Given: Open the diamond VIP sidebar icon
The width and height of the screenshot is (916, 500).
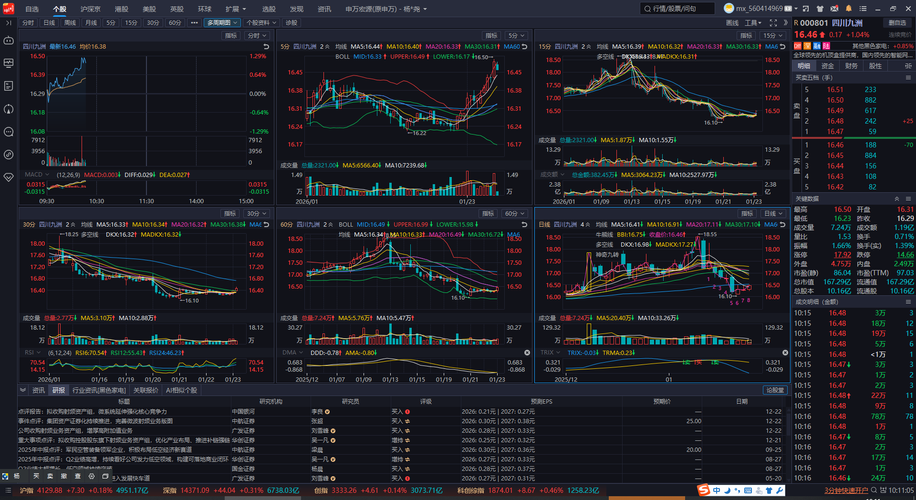Looking at the screenshot, I should (x=8, y=177).
